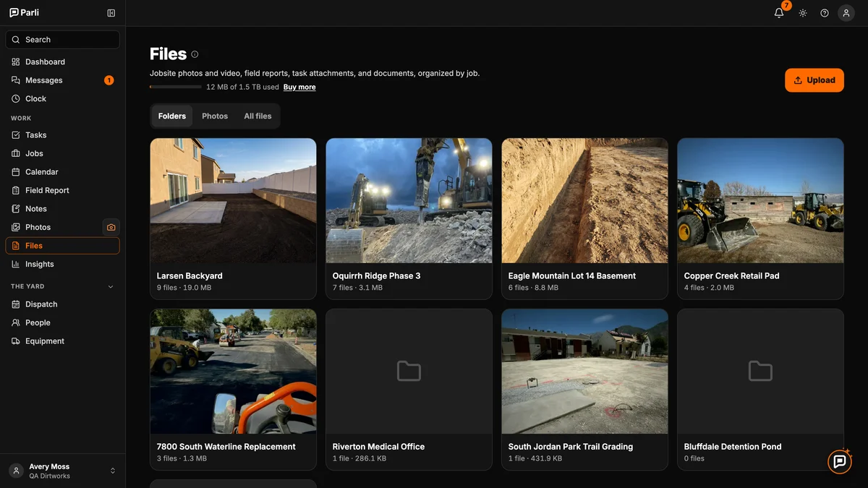Navigate to Jobs
Viewport: 868px width, 488px height.
pos(62,153)
